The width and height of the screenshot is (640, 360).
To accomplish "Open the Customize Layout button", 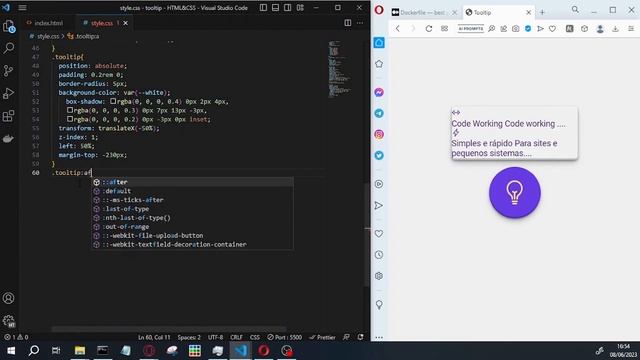I will click(300, 7).
